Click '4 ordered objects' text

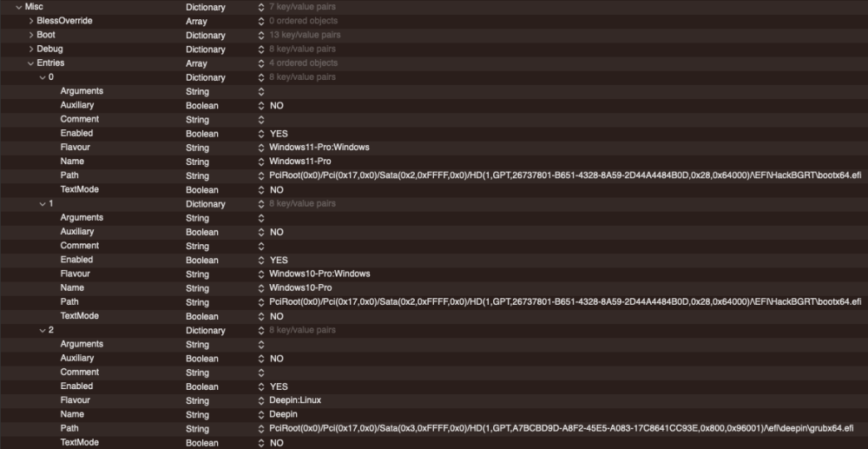click(303, 63)
